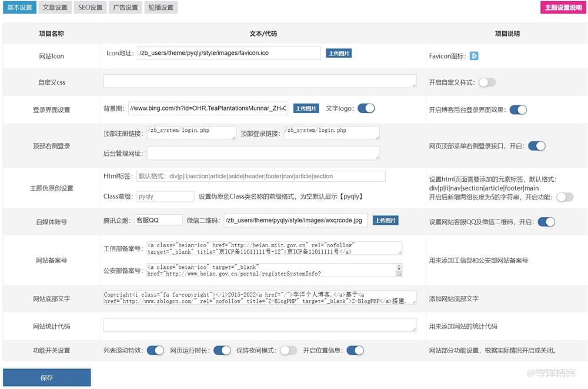Open the SEO设置 tab

click(90, 8)
